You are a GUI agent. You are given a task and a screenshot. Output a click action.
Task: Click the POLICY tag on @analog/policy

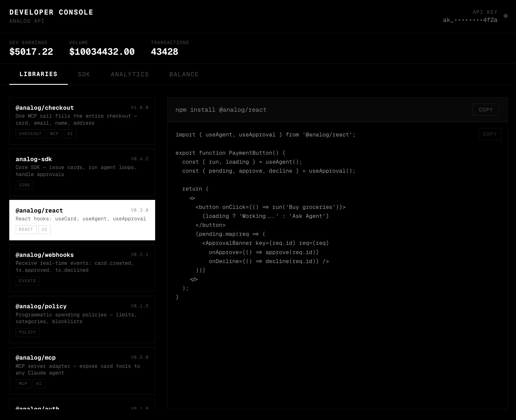pos(27,332)
